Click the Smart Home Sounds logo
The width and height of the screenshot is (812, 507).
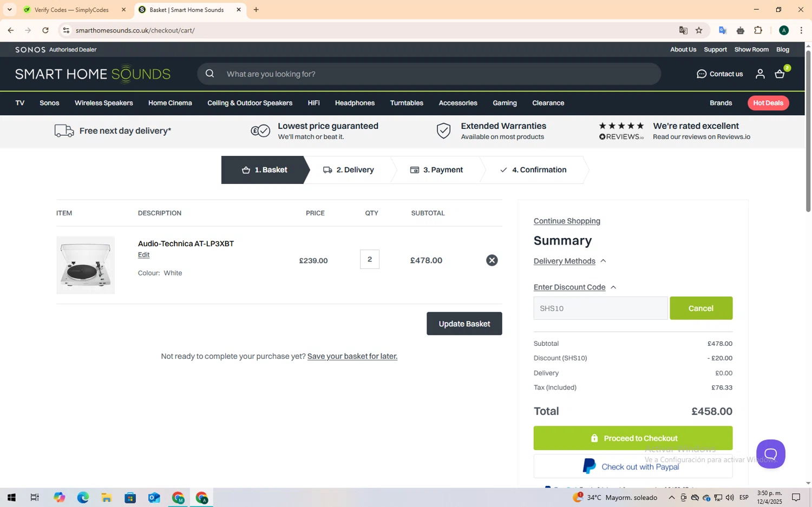coord(93,74)
